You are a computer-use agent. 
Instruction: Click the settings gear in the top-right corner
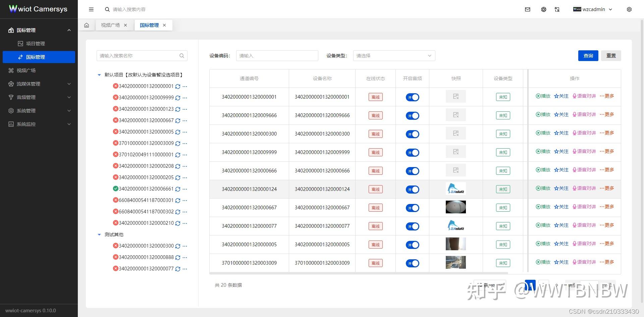[x=629, y=9]
